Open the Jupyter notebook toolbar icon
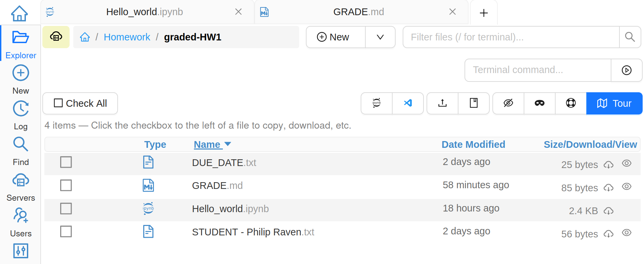The image size is (644, 264). (376, 103)
